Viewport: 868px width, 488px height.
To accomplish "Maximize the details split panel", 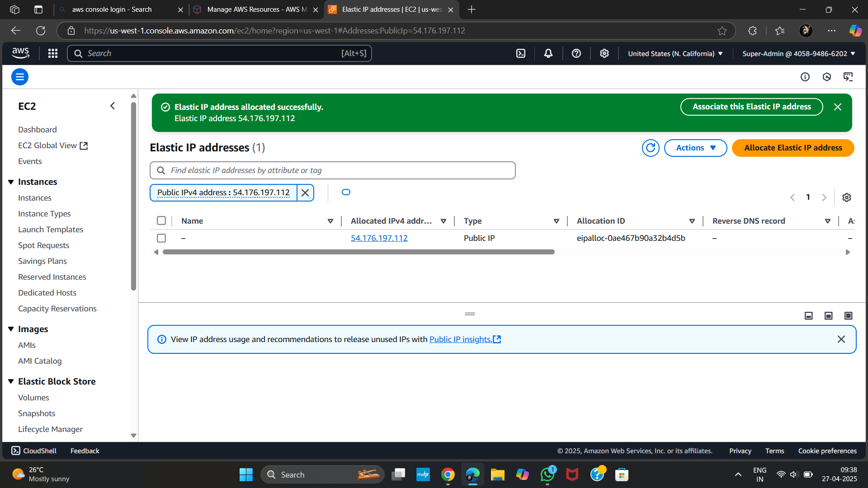I will pyautogui.click(x=849, y=316).
